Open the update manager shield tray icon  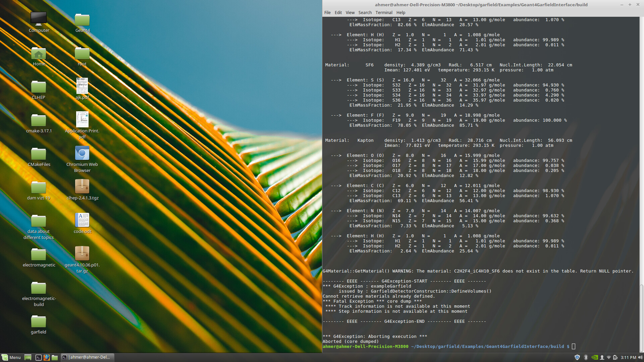pyautogui.click(x=577, y=357)
